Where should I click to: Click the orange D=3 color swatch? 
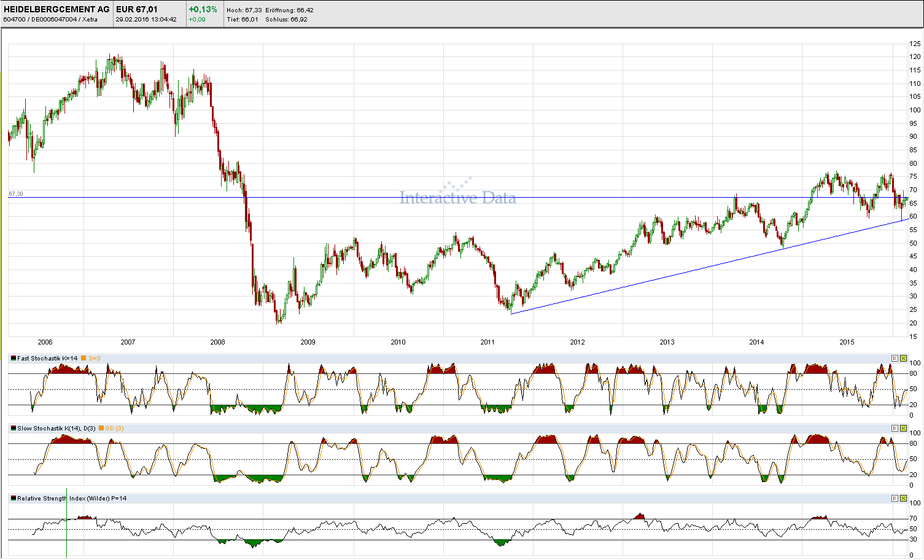point(83,358)
